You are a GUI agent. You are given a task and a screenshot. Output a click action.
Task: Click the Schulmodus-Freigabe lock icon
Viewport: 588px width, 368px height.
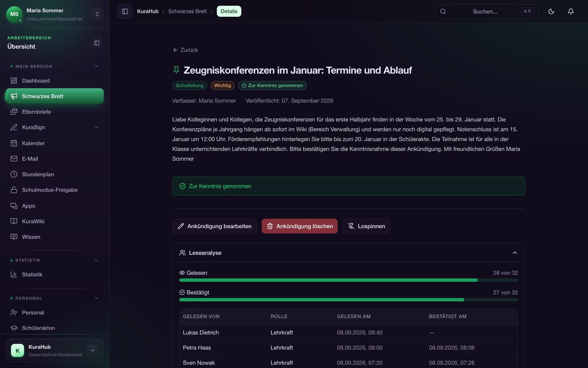[x=14, y=190]
